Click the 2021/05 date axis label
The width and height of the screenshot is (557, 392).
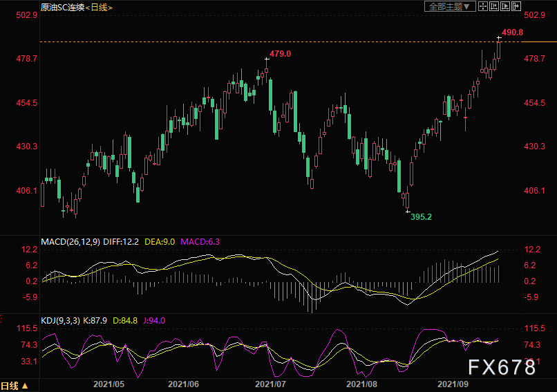(108, 384)
